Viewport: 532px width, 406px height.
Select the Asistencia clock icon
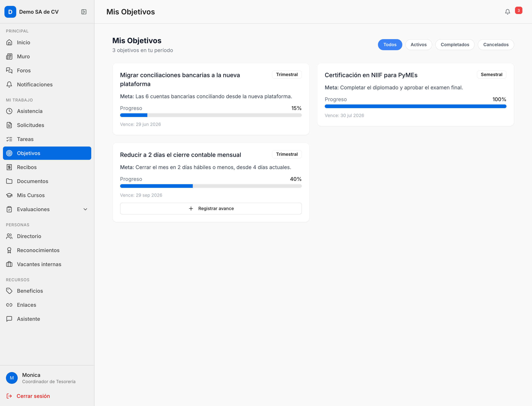coord(9,111)
